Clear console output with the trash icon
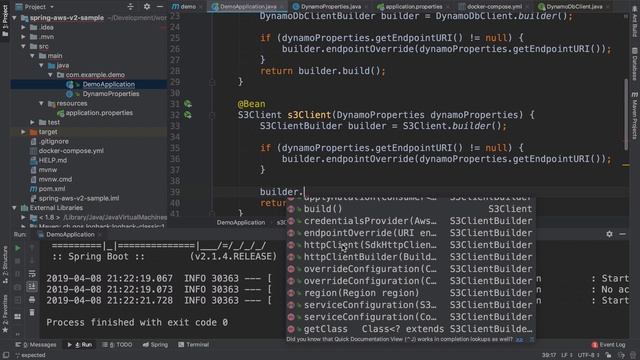Screen dimensions: 640x360 32,313
